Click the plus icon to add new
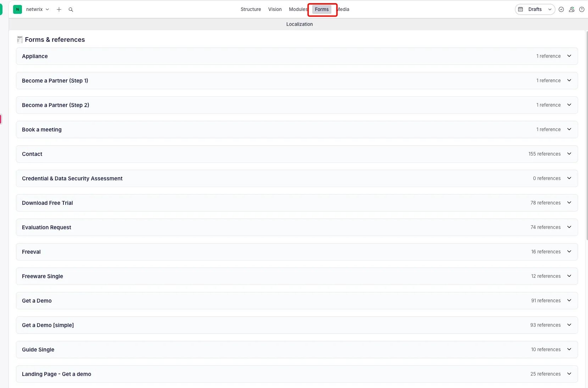 (59, 10)
